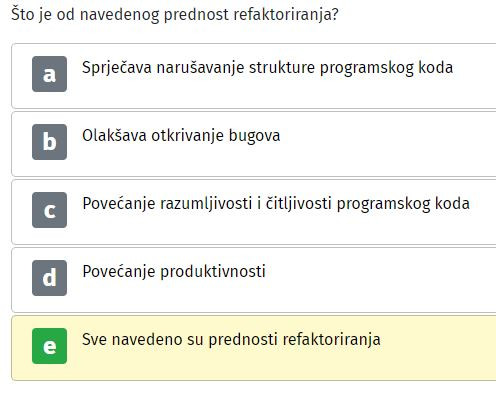Click the word 'refaktoriranja?' in the question

coord(286,15)
